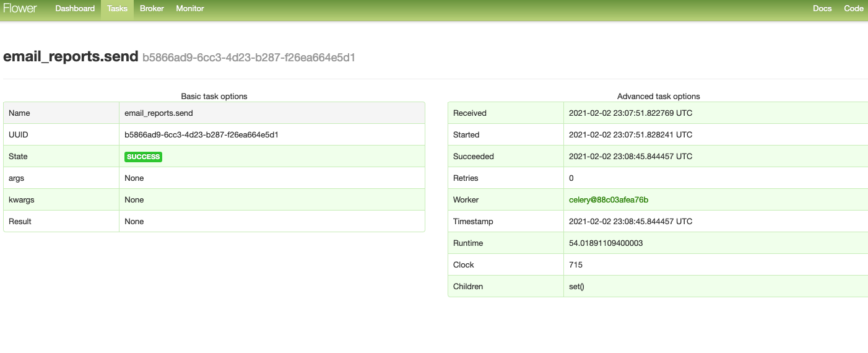
Task: Click the Worker label cell
Action: point(506,200)
